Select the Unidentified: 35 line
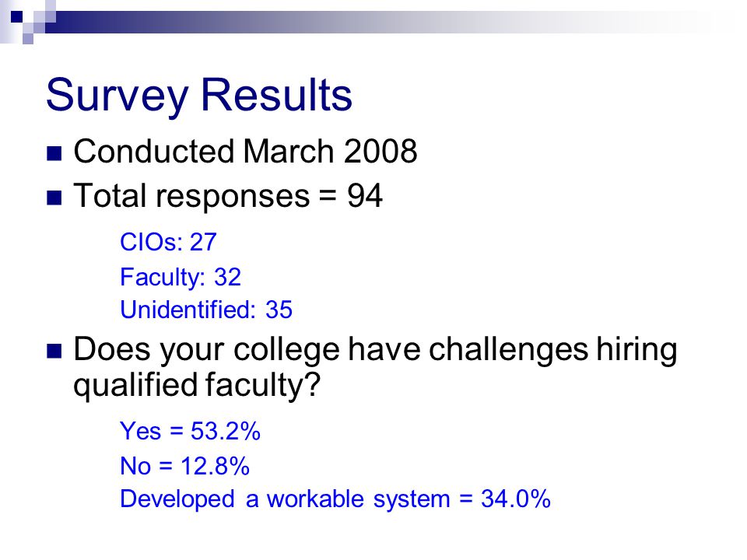Screen dimensions: 747x560 click(x=206, y=310)
